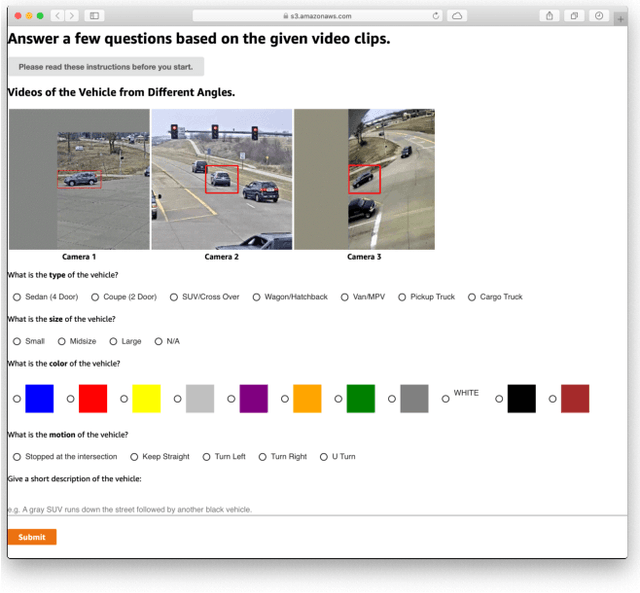Pick the blue color swatch
The image size is (640, 593).
click(x=39, y=398)
